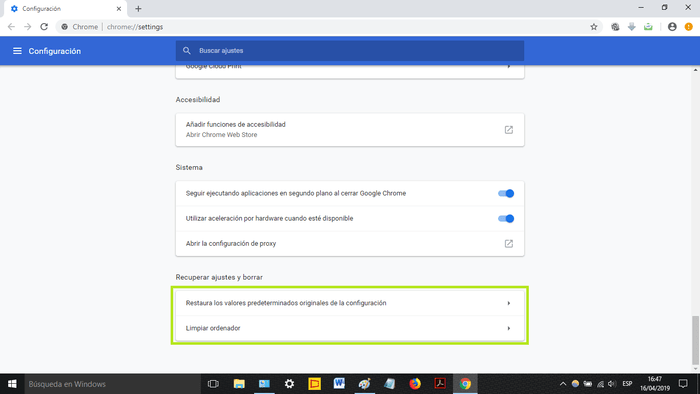The image size is (700, 394).
Task: Open the clock and date display
Action: 655,384
